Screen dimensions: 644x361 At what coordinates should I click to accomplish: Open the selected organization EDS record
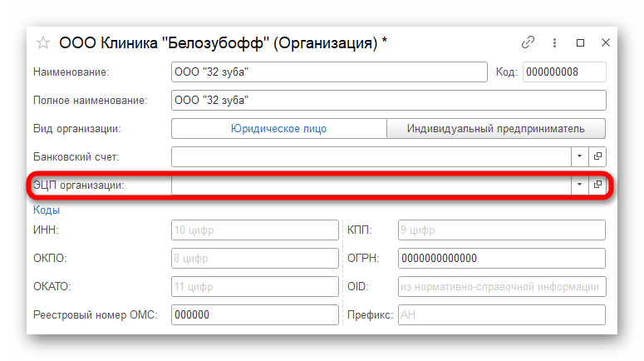[x=597, y=185]
